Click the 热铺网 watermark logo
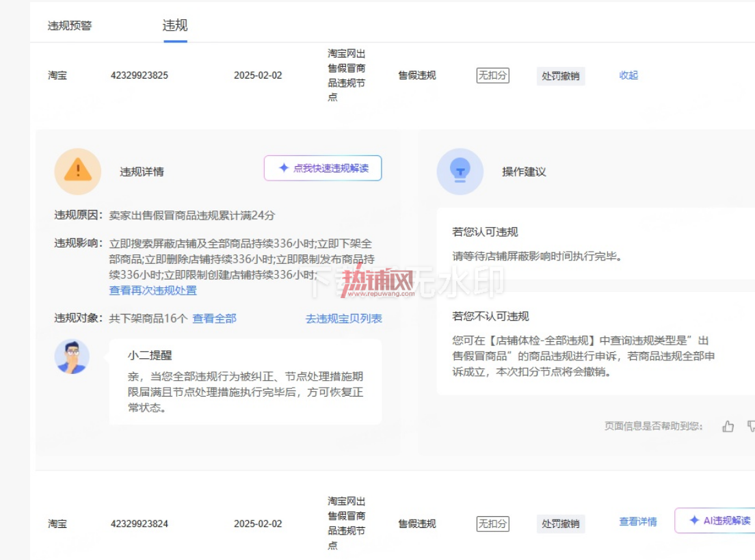 click(x=378, y=280)
